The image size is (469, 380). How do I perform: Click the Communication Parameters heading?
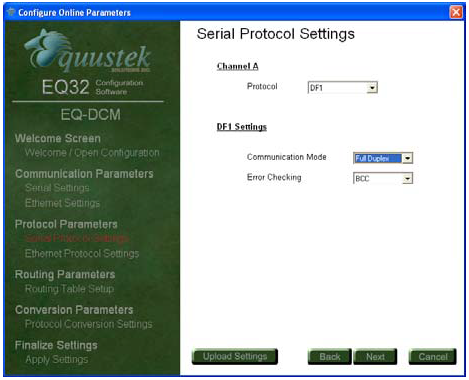tap(84, 174)
